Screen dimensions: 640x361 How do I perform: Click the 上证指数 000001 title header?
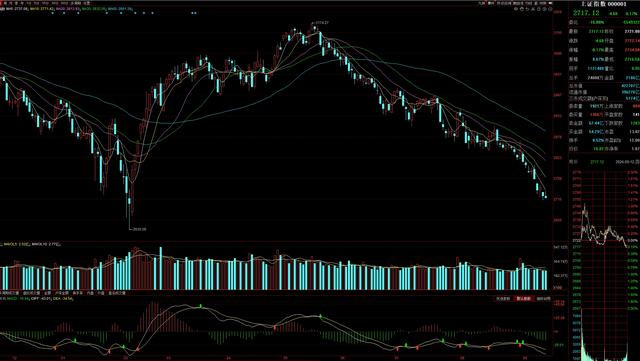[604, 4]
